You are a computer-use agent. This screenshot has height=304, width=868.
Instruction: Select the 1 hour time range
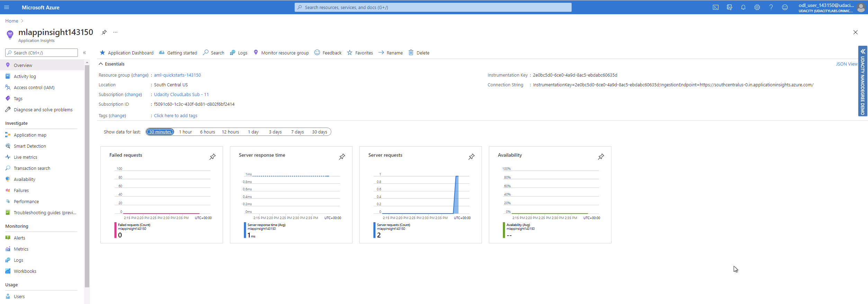tap(185, 132)
